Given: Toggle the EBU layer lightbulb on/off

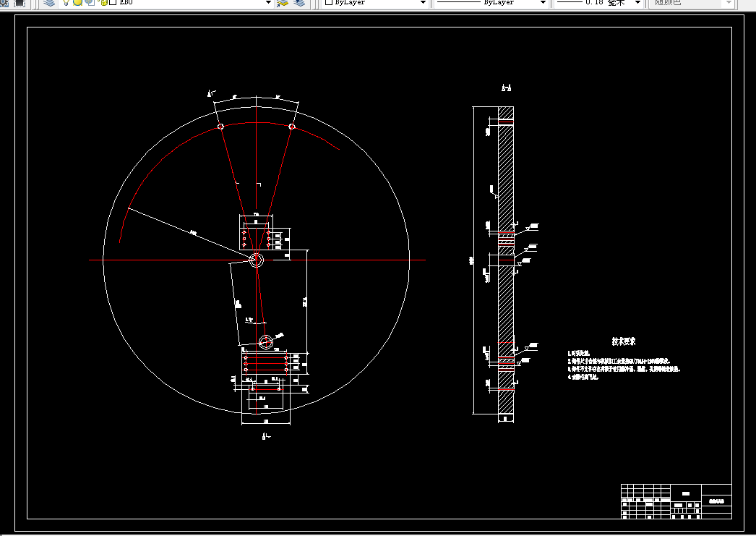Looking at the screenshot, I should click(66, 2).
